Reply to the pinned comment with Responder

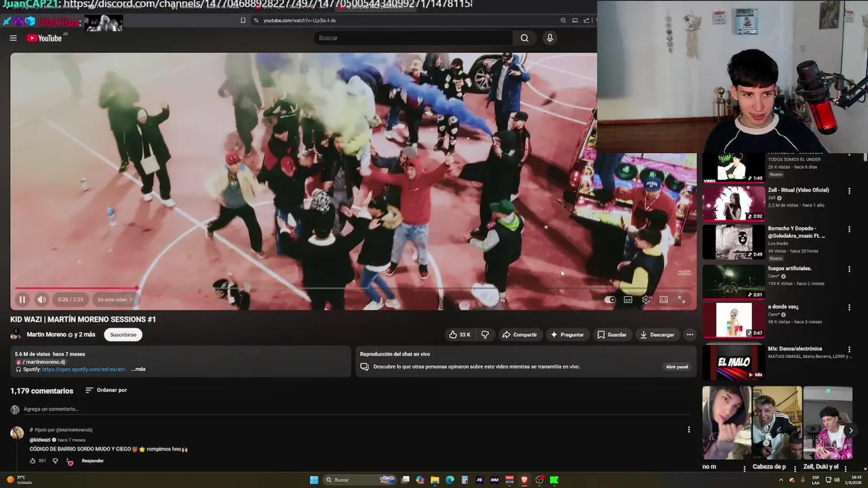coord(92,461)
